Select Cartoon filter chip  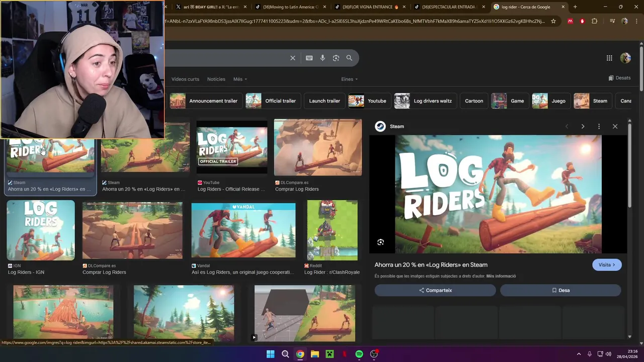tap(474, 101)
